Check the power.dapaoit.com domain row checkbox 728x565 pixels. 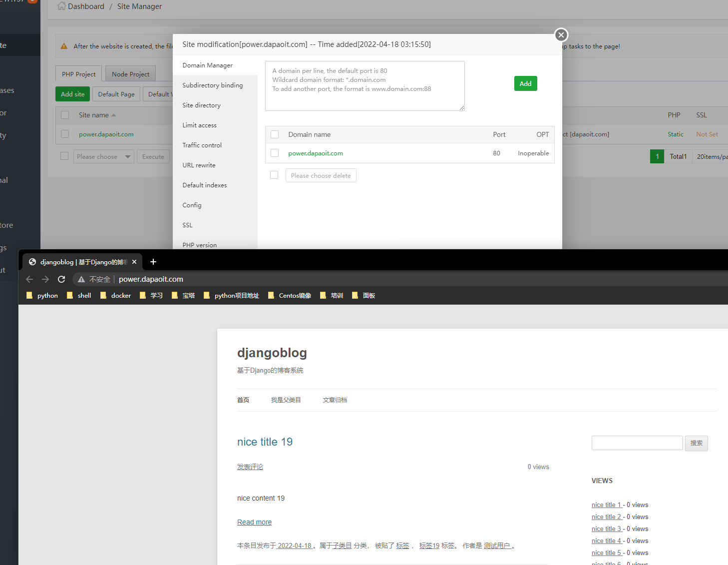pos(275,153)
